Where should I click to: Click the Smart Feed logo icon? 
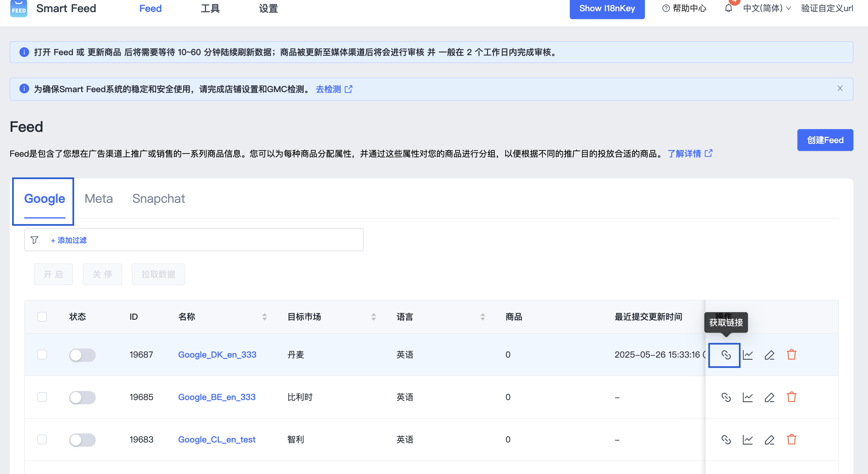[18, 8]
